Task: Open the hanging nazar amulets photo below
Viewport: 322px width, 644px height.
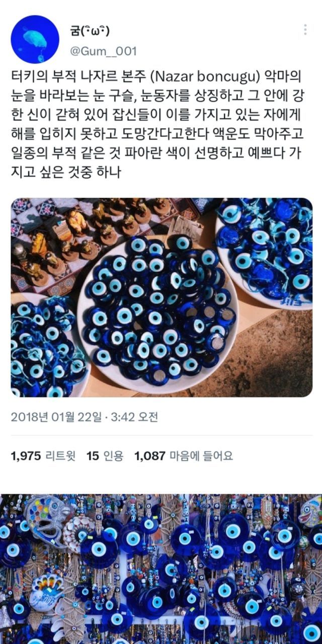Action: pyautogui.click(x=161, y=569)
